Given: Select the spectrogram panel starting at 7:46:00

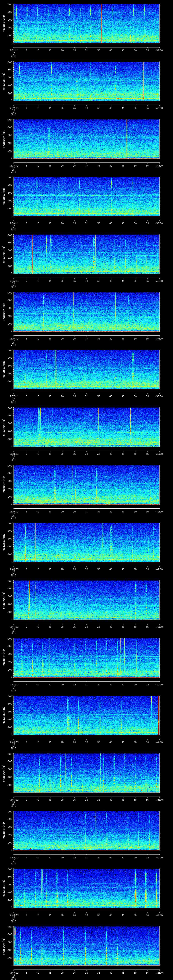Looking at the screenshot, I should point(87,888).
